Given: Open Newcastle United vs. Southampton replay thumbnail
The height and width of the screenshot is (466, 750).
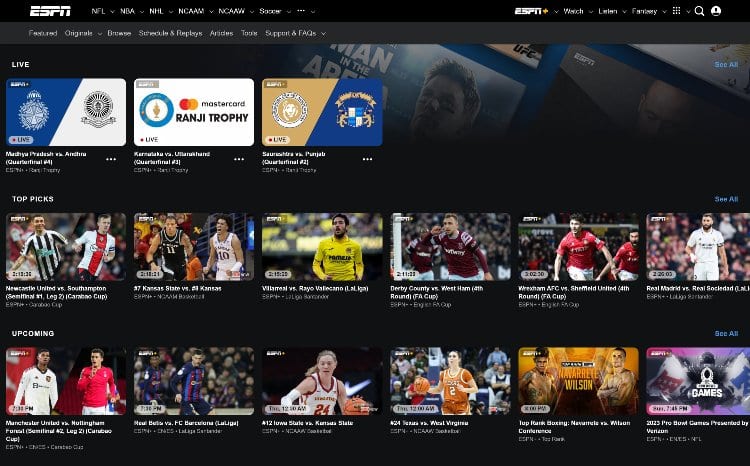Looking at the screenshot, I should [x=66, y=247].
